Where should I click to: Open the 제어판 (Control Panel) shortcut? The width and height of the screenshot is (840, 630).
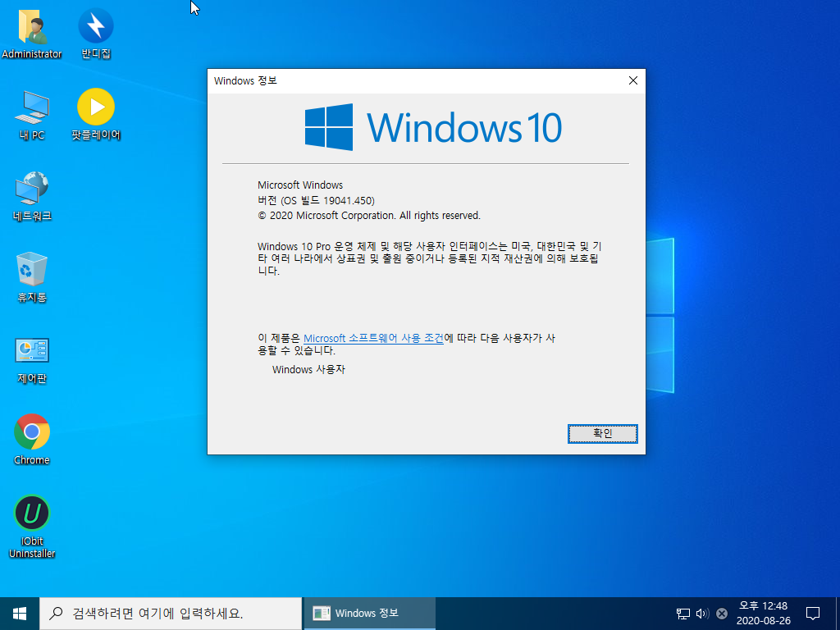point(31,351)
